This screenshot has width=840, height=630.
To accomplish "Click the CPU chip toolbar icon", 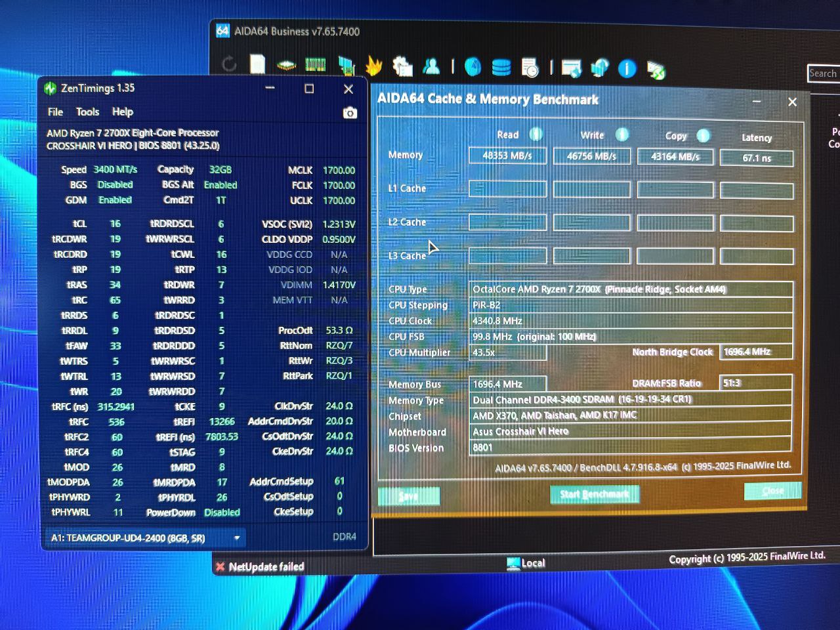I will coord(286,65).
